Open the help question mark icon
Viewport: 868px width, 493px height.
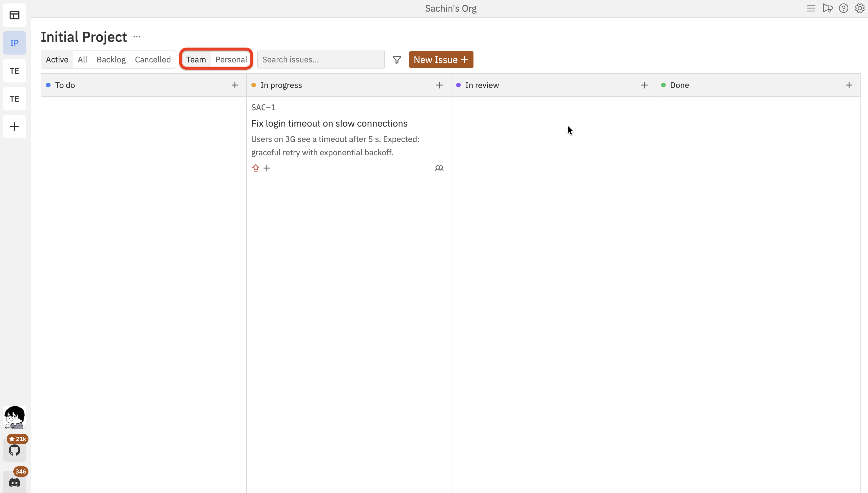click(x=843, y=8)
